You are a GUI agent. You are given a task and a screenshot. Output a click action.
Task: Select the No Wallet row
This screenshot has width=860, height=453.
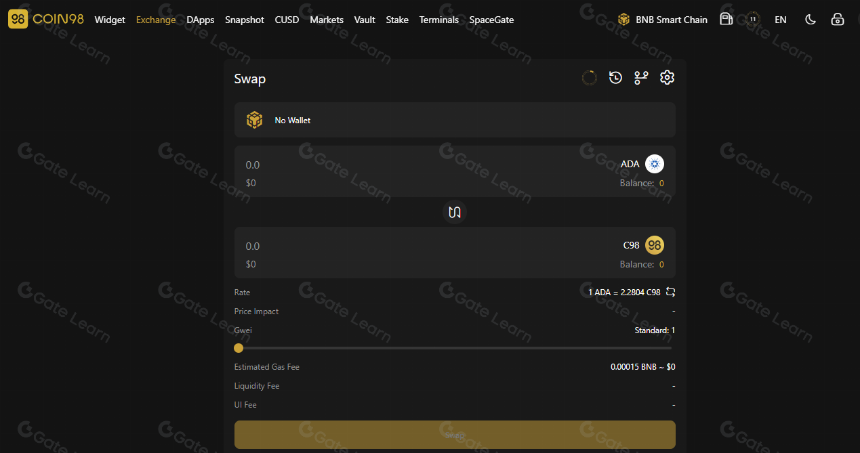pos(455,120)
